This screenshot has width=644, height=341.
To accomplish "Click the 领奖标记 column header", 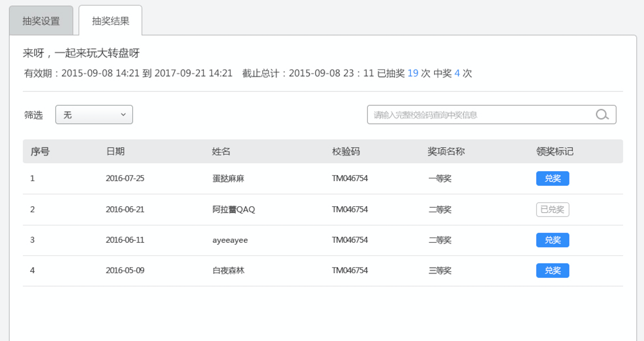I will point(555,152).
